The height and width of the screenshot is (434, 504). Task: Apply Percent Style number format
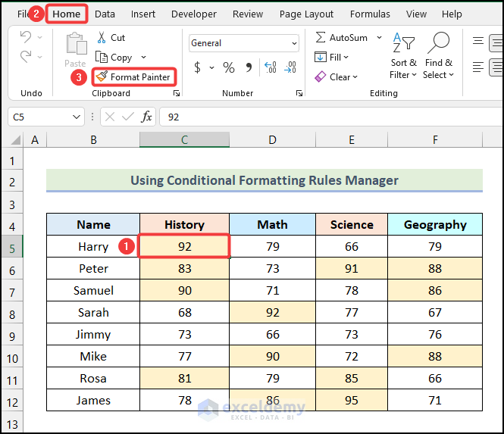(229, 68)
